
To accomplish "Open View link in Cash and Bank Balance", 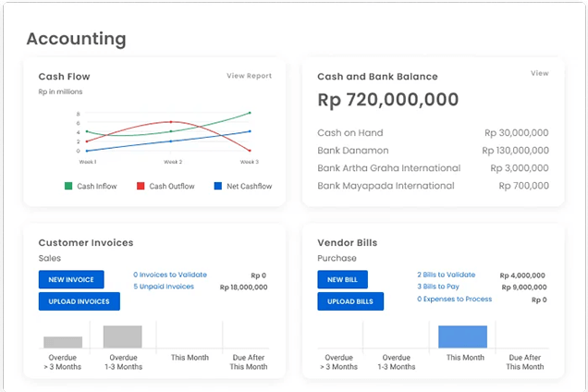I will (539, 73).
